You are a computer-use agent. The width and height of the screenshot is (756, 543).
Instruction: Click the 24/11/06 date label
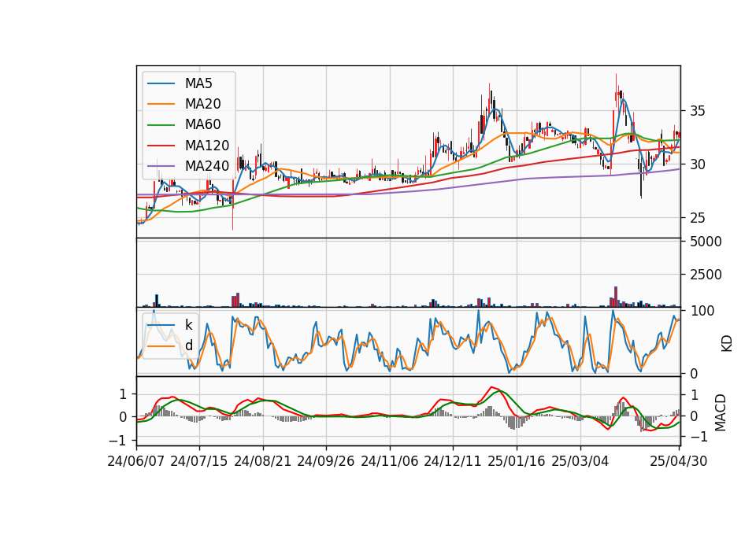(x=390, y=462)
